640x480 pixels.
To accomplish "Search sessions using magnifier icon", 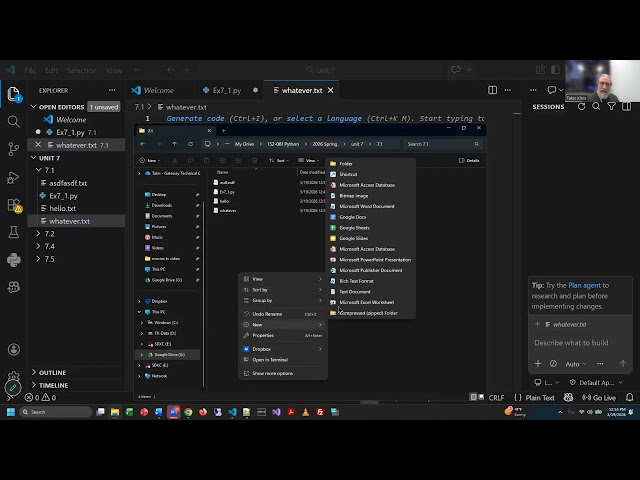I will click(x=596, y=107).
